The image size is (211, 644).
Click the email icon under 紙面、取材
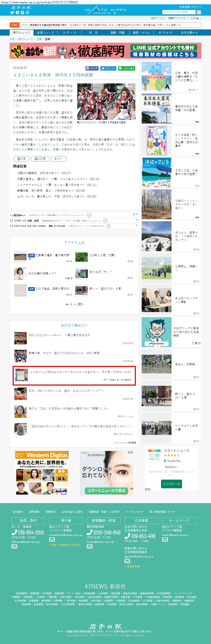coord(14,546)
